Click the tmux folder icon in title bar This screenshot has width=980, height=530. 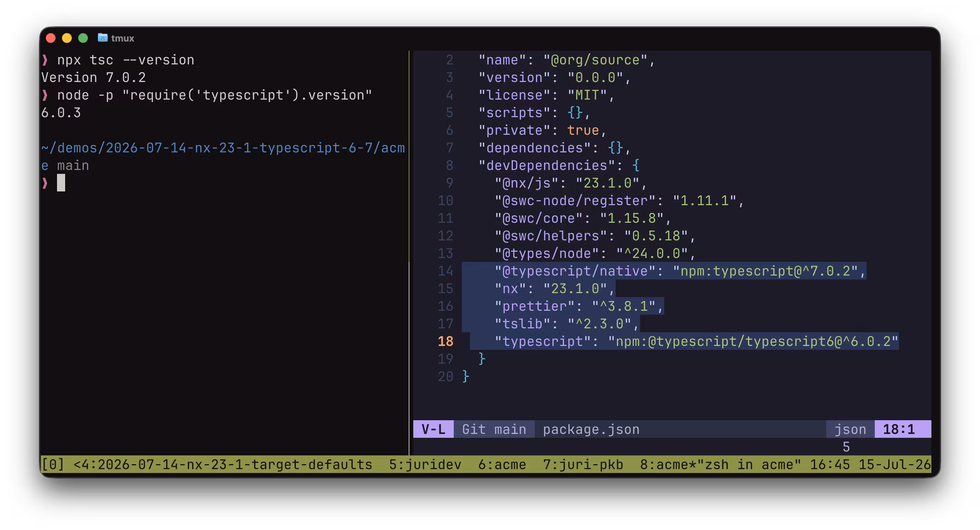pos(102,38)
